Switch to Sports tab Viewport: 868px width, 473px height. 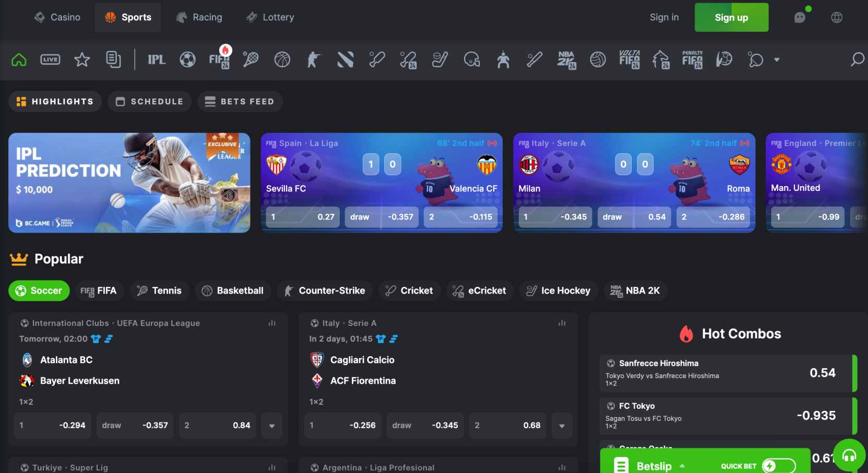click(128, 17)
